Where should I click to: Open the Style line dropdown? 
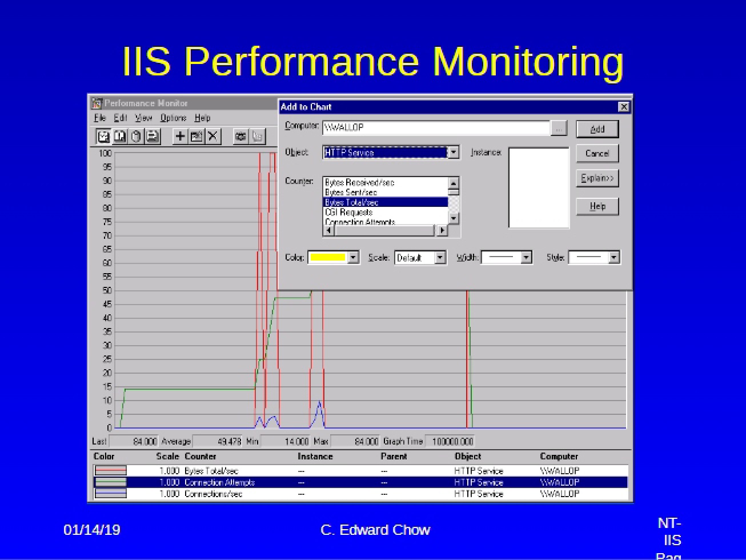point(613,258)
